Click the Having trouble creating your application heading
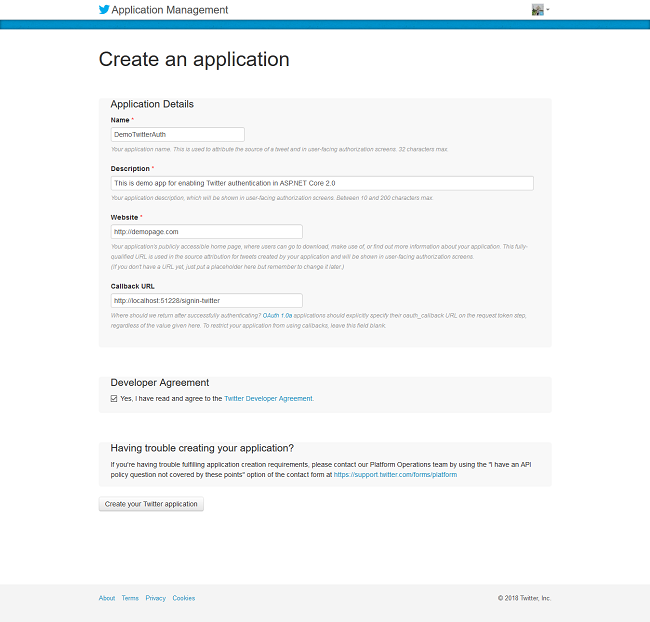Image resolution: width=650 pixels, height=622 pixels. click(202, 448)
